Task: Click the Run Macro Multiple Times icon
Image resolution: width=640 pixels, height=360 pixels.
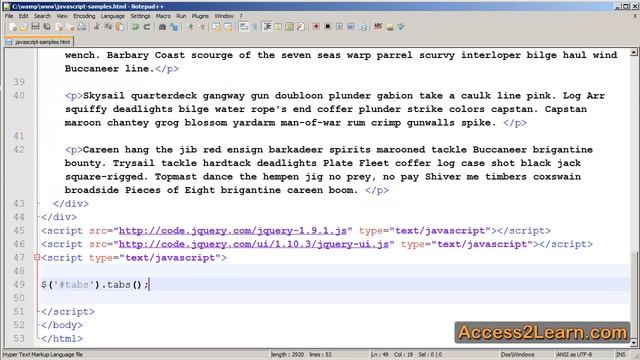Action: [351, 27]
